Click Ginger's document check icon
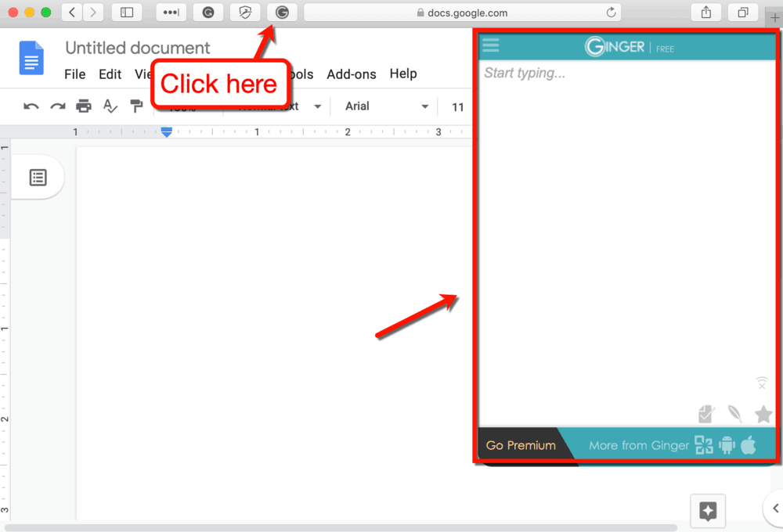783x532 pixels. pos(706,414)
